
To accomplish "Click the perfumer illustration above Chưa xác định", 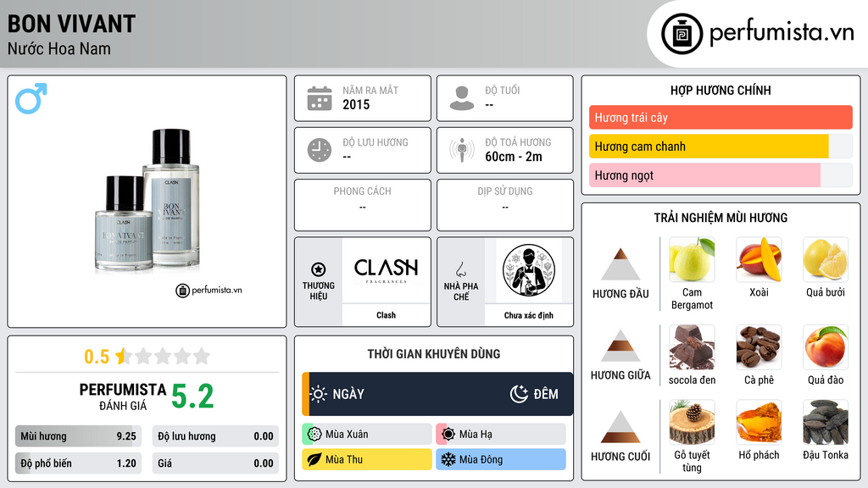I will (529, 270).
